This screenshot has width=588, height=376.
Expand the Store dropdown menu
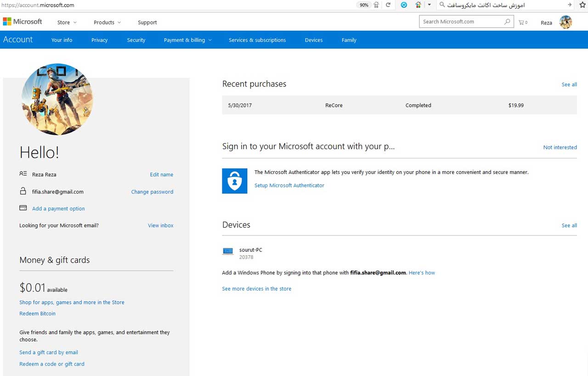[67, 22]
